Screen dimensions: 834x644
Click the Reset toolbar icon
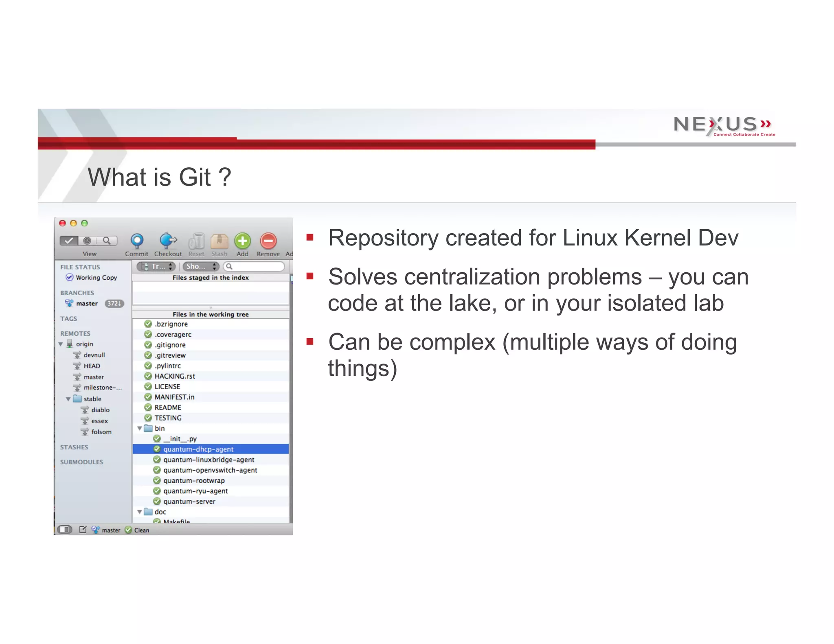coord(196,241)
